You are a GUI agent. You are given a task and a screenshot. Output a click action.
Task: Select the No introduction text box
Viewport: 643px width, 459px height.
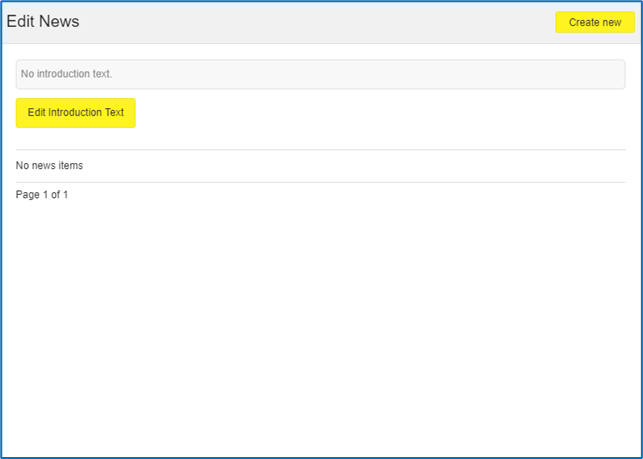point(320,74)
